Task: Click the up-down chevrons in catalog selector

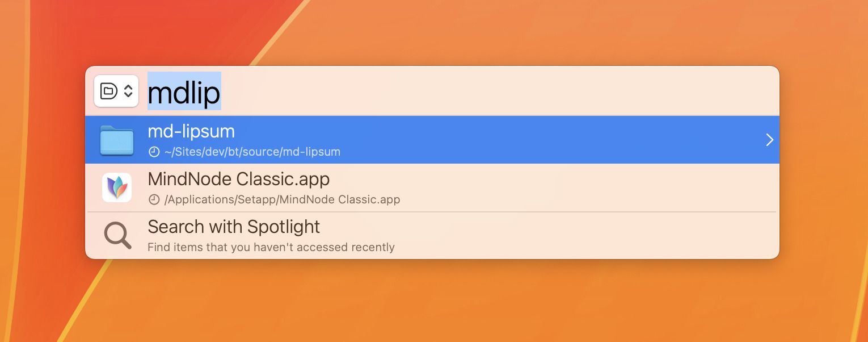Action: point(128,91)
